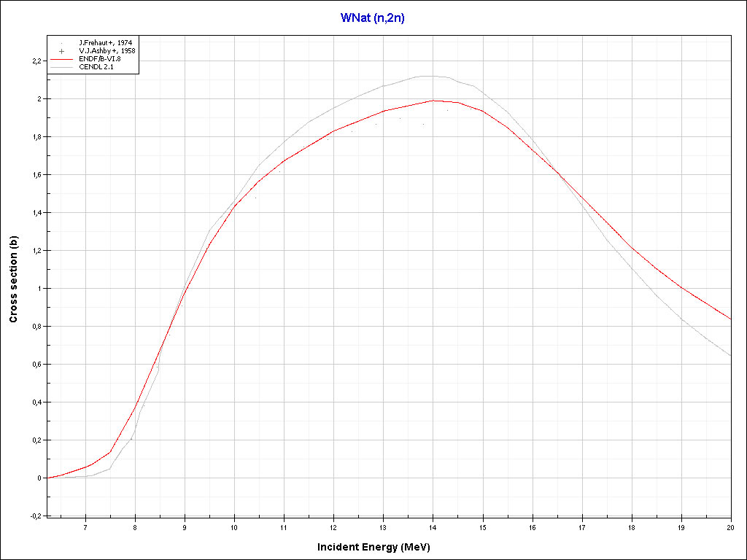Select the ENDF/B-VI.8 legend label
Screen dimensions: 747x560
pos(100,59)
